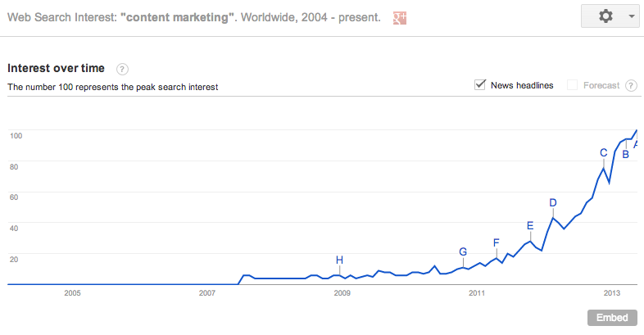Click the Google+ share icon
This screenshot has height=335, width=644.
(400, 18)
